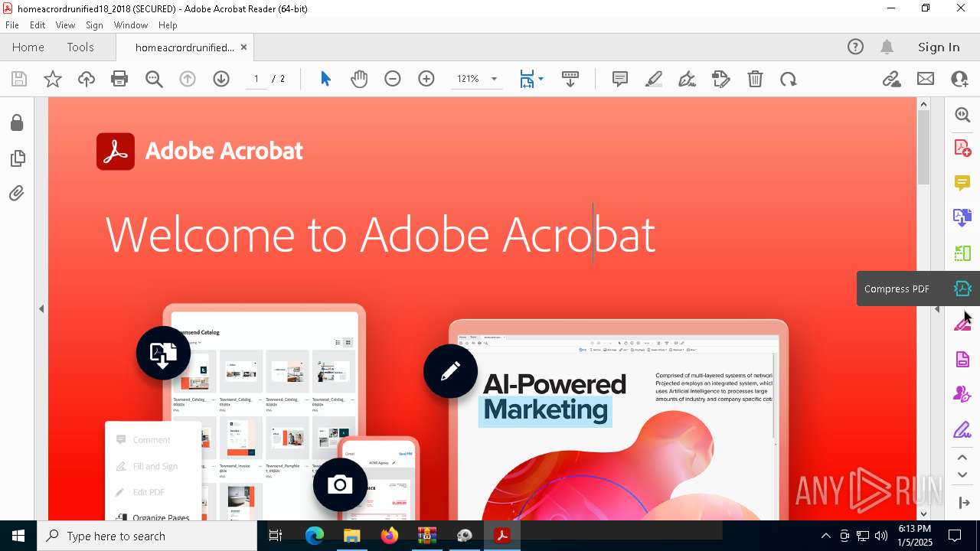Open Windows Start menu

click(18, 536)
